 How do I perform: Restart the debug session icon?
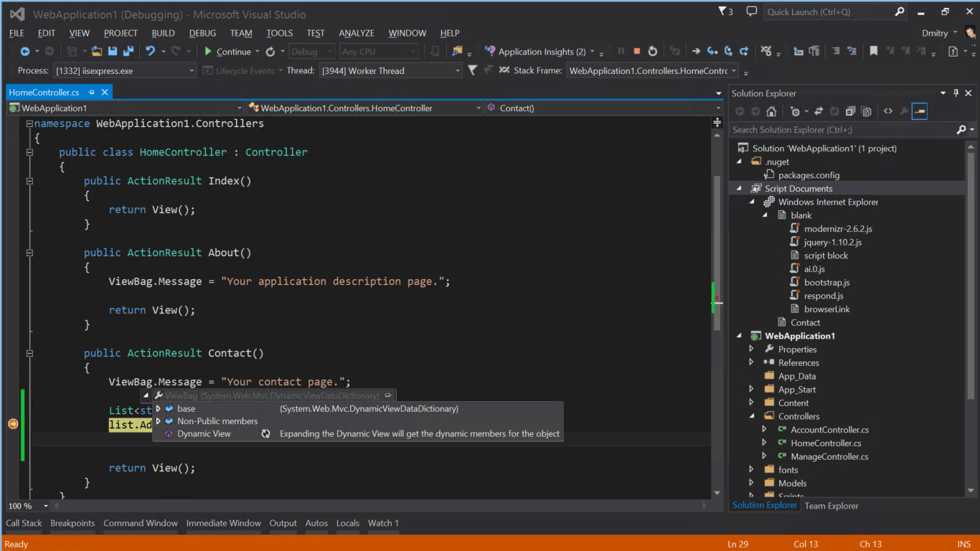[652, 52]
